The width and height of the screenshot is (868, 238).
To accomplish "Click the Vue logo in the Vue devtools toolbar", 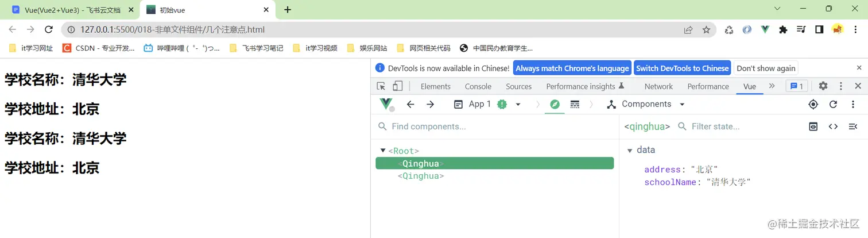I will [386, 104].
